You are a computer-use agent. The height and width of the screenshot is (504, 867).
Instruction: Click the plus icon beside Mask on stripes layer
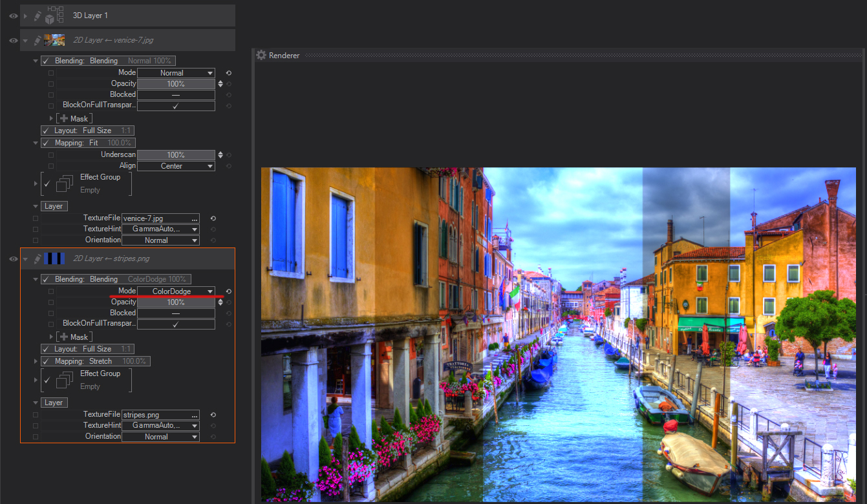click(x=63, y=337)
